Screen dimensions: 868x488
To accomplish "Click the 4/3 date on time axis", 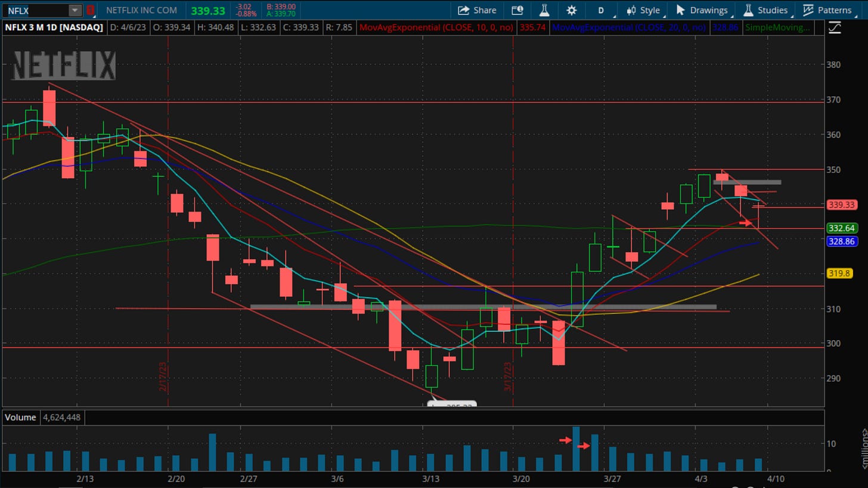I will 701,479.
